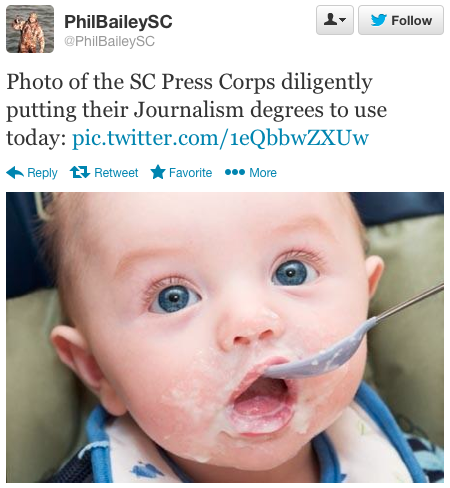The height and width of the screenshot is (488, 450).
Task: Expand the user actions dropdown caret
Action: point(343,20)
